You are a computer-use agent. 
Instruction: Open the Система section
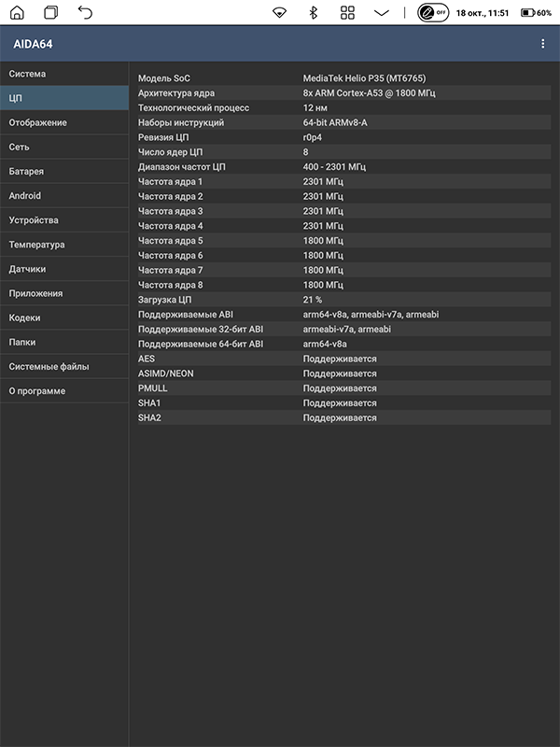28,74
